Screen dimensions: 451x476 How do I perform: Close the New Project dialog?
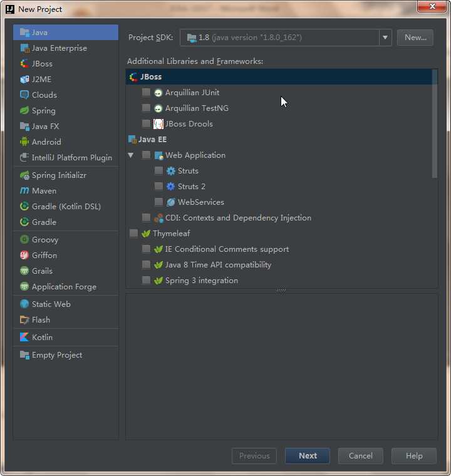click(x=432, y=6)
